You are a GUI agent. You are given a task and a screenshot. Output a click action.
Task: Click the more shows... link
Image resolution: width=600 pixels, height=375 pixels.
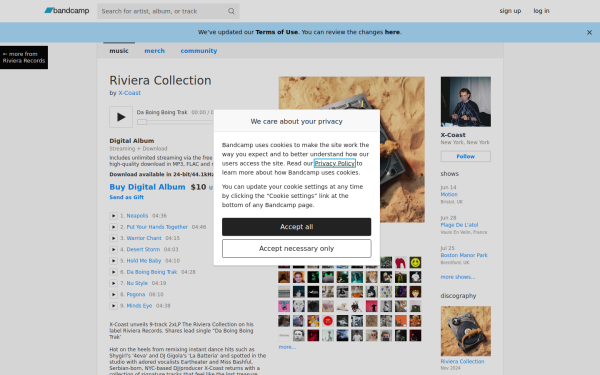coord(458,277)
